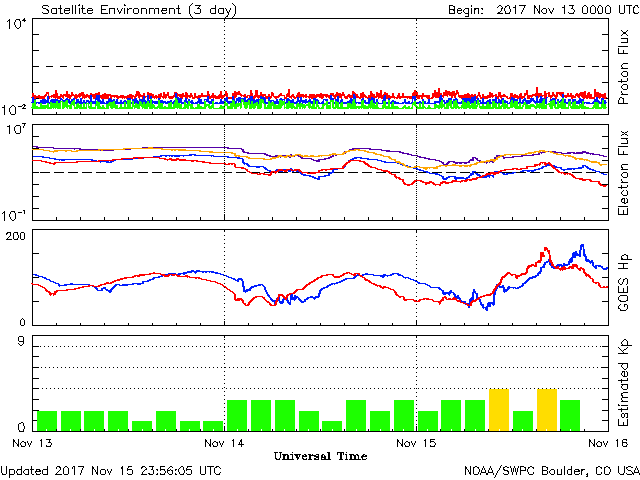Click the 10⁷ electron flux scale value

[16, 130]
